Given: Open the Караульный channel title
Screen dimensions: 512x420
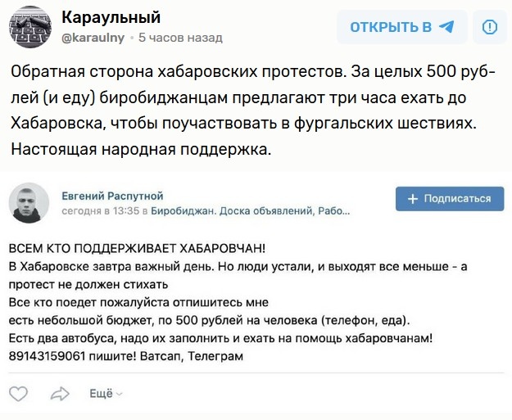Looking at the screenshot, I should [111, 17].
